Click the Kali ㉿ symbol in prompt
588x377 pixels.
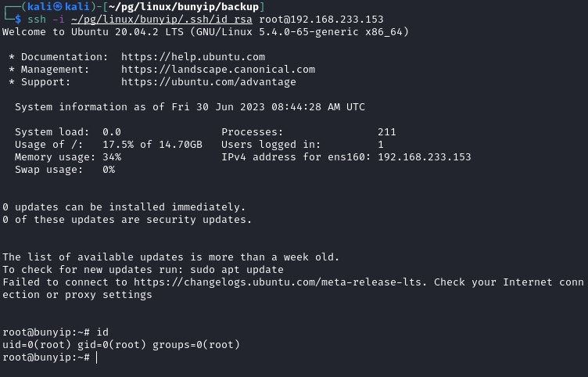point(56,7)
